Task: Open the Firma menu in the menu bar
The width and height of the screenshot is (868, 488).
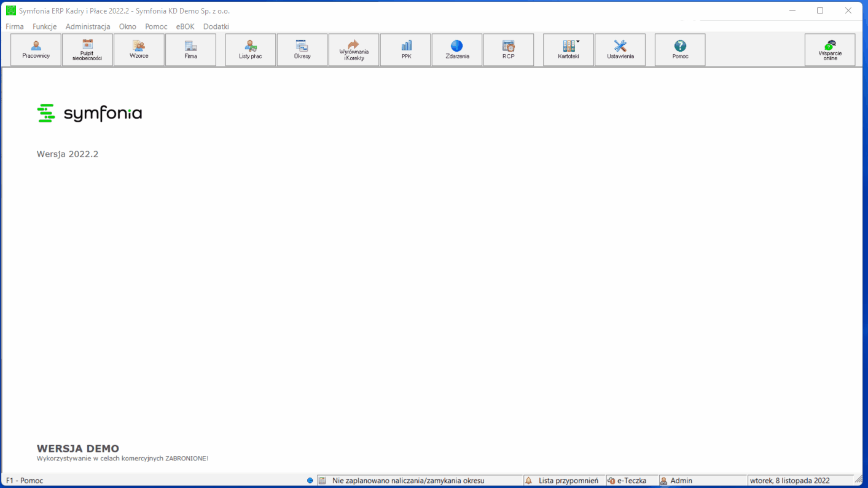Action: 15,26
